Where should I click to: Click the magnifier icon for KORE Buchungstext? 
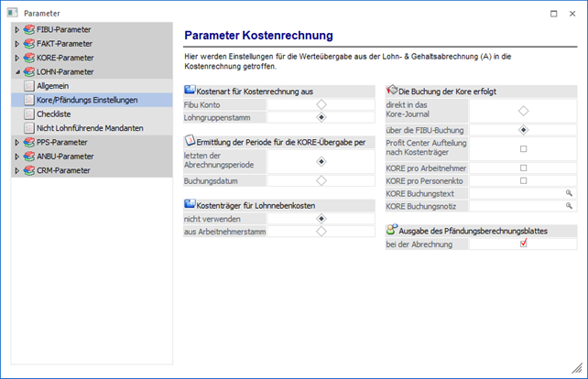569,193
